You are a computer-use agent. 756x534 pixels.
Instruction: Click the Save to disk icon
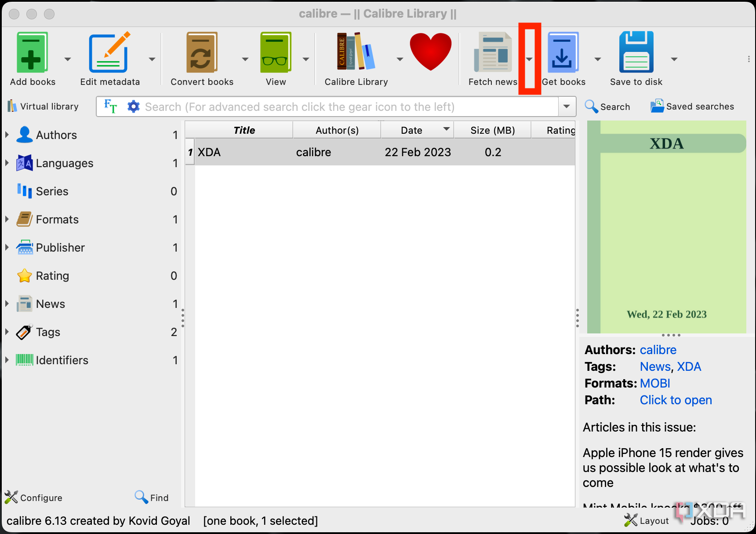tap(636, 52)
